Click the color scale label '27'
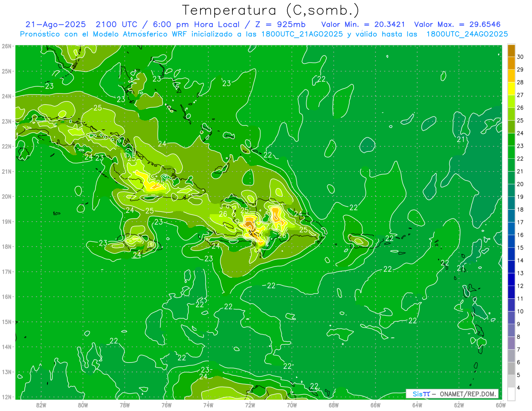532x411 pixels. tap(520, 95)
